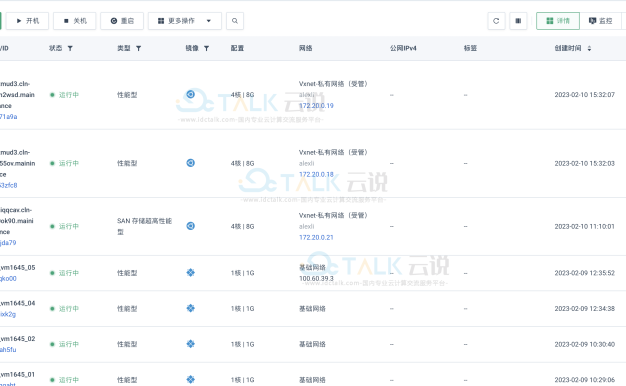
Task: Open IP link 172.20.0.18
Action: pos(316,174)
